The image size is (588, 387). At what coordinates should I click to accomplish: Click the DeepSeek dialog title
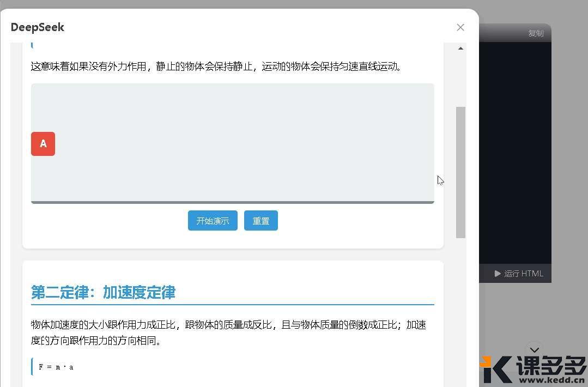coord(38,27)
